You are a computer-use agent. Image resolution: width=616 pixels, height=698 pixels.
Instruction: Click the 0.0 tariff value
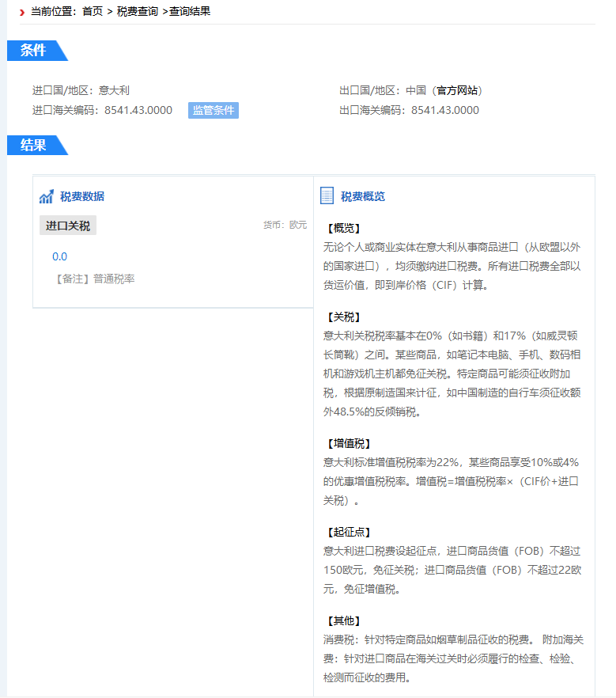[x=59, y=257]
